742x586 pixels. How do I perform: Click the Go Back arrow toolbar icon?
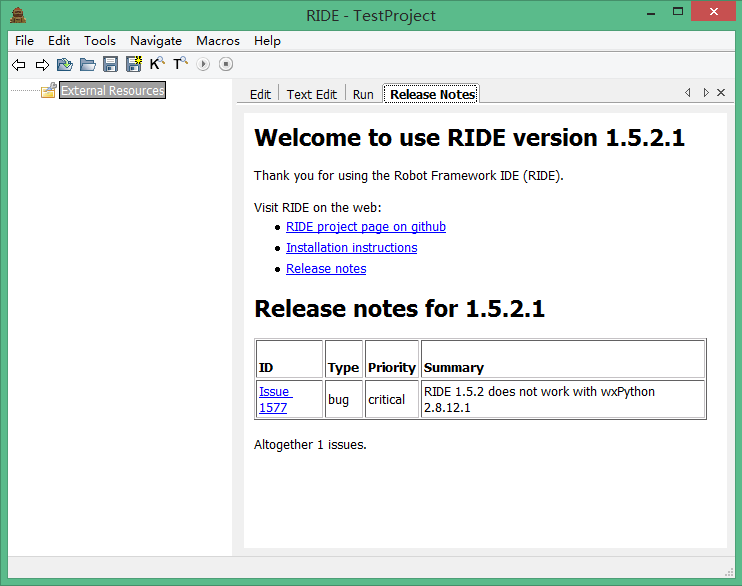click(18, 64)
